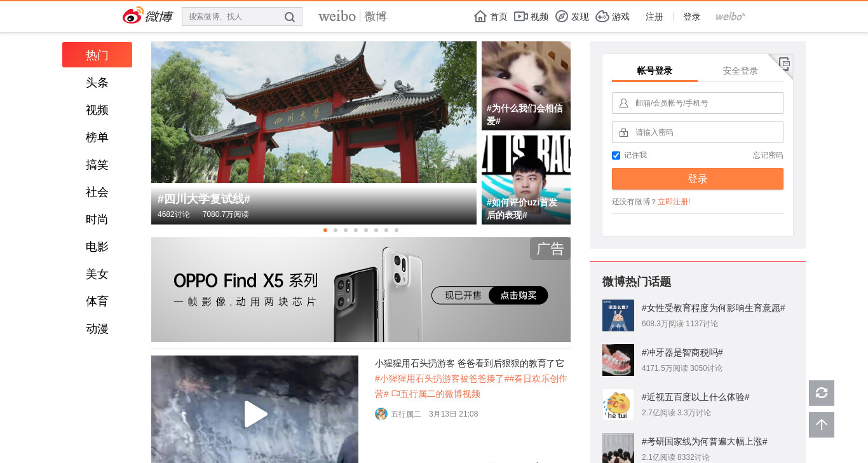Viewport: 868px width, 463px height.
Task: Click the 3月13日 21:08 timestamp
Action: 453,414
